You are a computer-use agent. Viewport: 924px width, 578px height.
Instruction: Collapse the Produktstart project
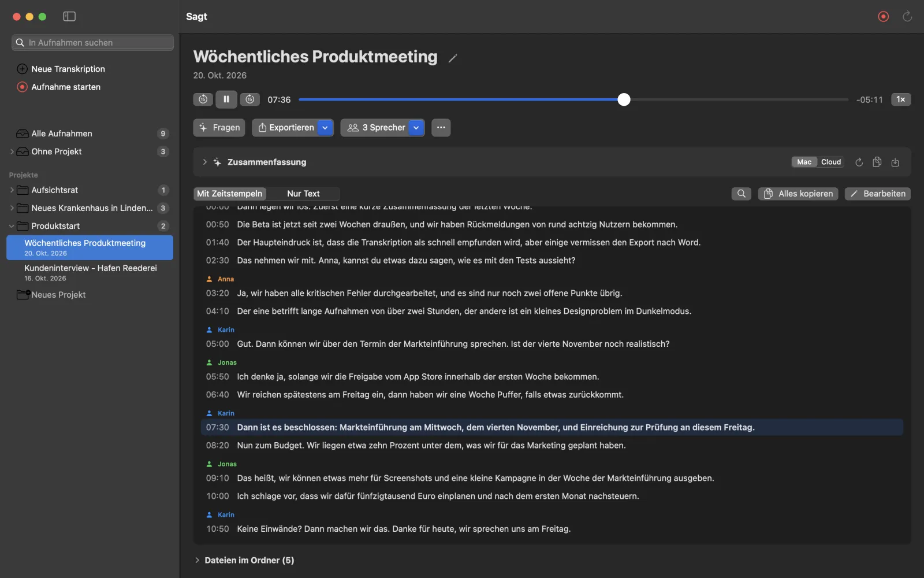pos(12,226)
